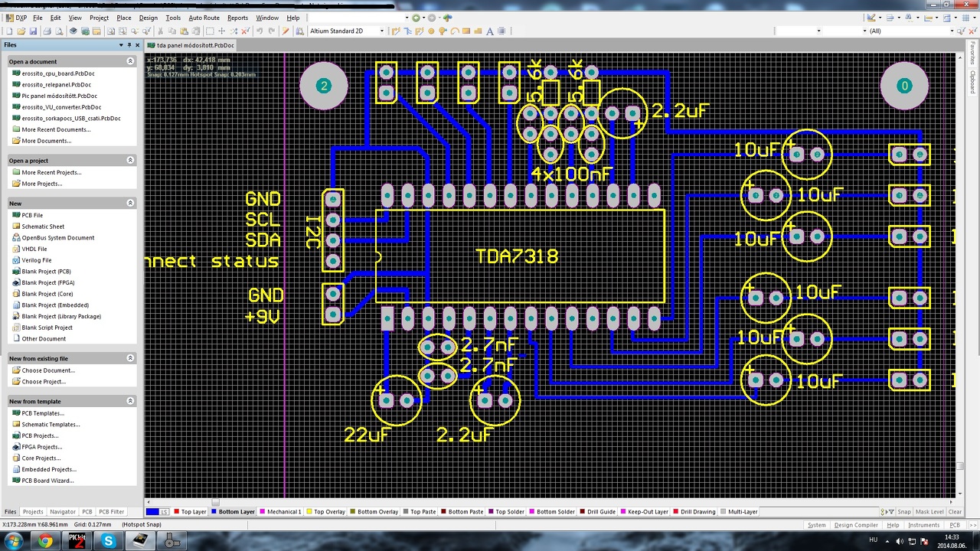Click the Instruments status bar button
This screenshot has width=980, height=551.
923,525
